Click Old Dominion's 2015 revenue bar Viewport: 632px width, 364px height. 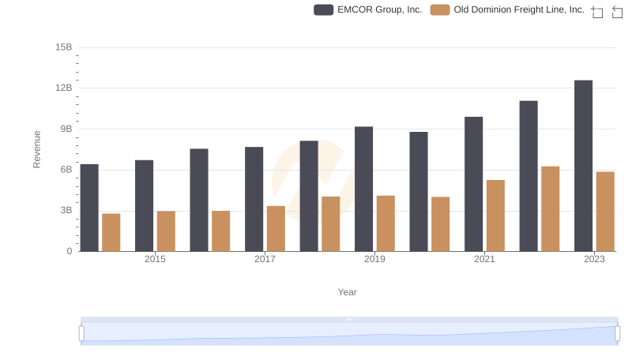(166, 231)
